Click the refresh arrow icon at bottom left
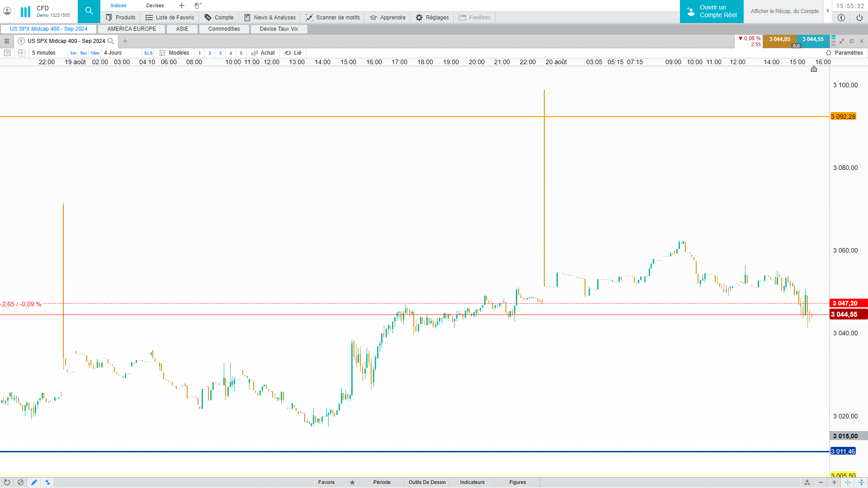868x488 pixels. point(7,482)
